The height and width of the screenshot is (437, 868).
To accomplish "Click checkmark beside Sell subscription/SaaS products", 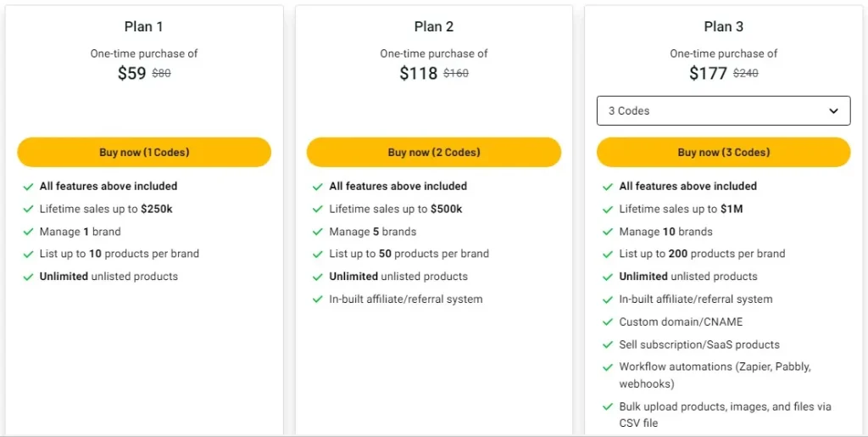I will pyautogui.click(x=608, y=345).
